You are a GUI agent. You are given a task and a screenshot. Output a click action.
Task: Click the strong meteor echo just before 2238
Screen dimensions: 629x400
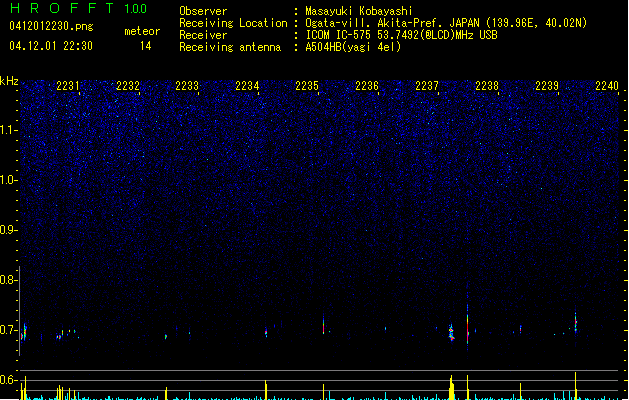pyautogui.click(x=467, y=325)
